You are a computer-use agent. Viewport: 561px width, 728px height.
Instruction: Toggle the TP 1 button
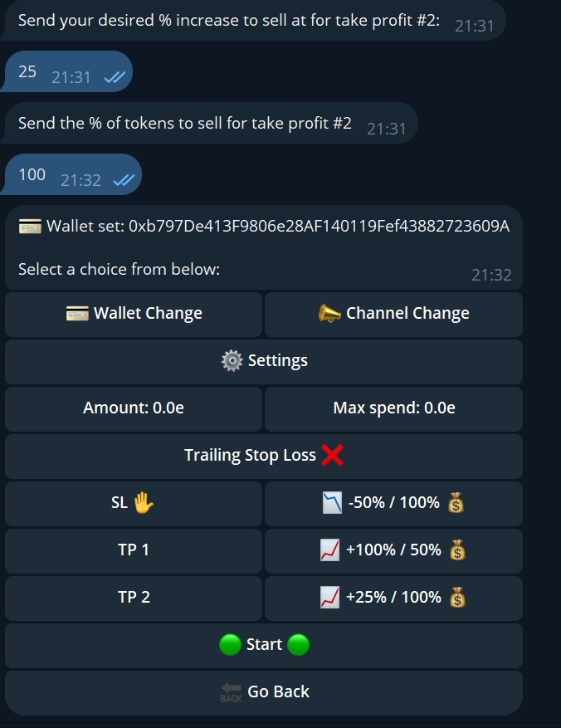(134, 550)
